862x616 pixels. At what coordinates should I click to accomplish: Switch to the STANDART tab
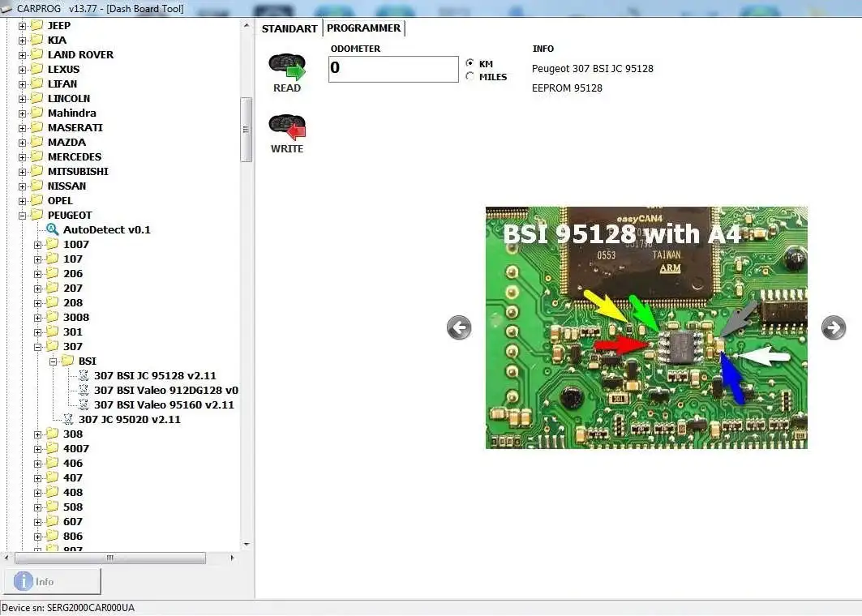tap(289, 28)
